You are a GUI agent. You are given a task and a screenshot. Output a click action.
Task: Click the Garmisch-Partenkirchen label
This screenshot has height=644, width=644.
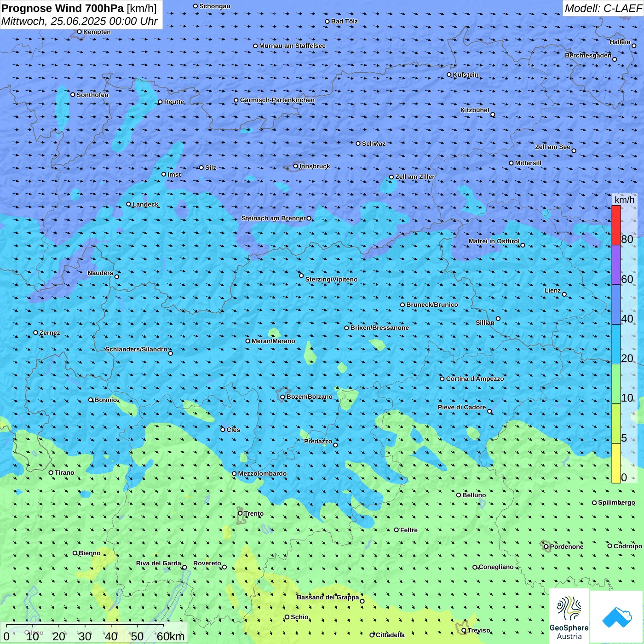point(277,100)
